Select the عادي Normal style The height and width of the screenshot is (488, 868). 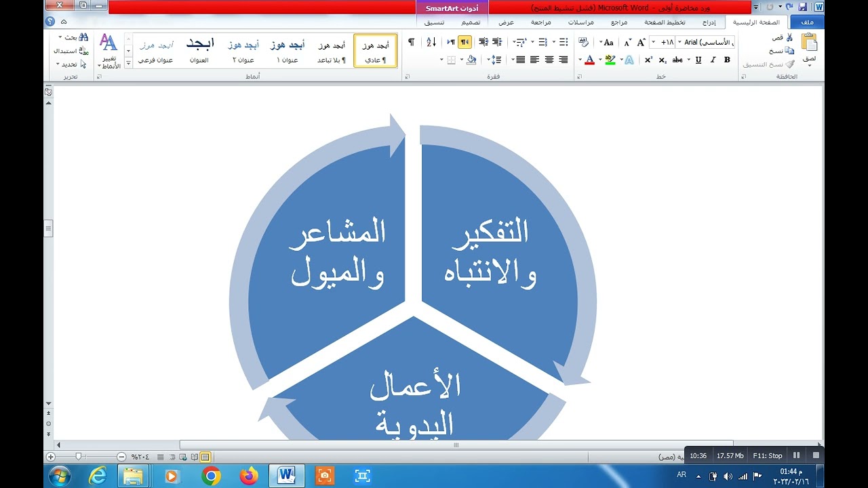click(x=376, y=52)
